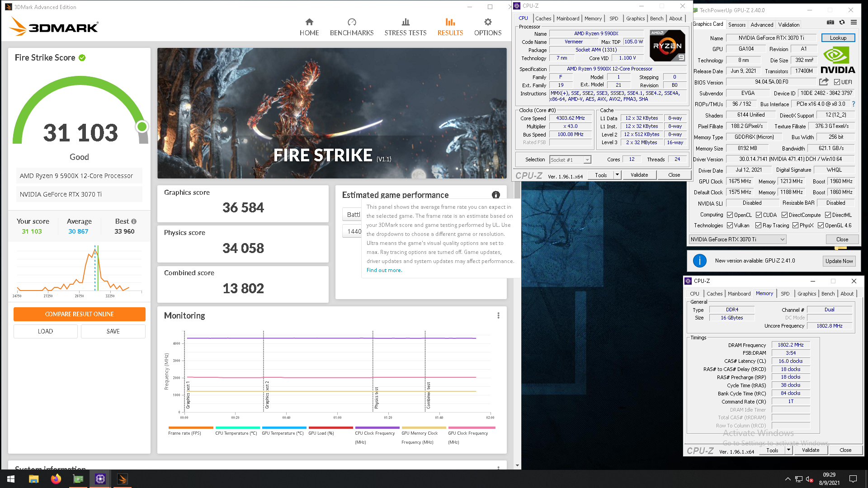Click the CPU-Z taskbar icon
Screen dimensions: 868x488
(x=100, y=479)
